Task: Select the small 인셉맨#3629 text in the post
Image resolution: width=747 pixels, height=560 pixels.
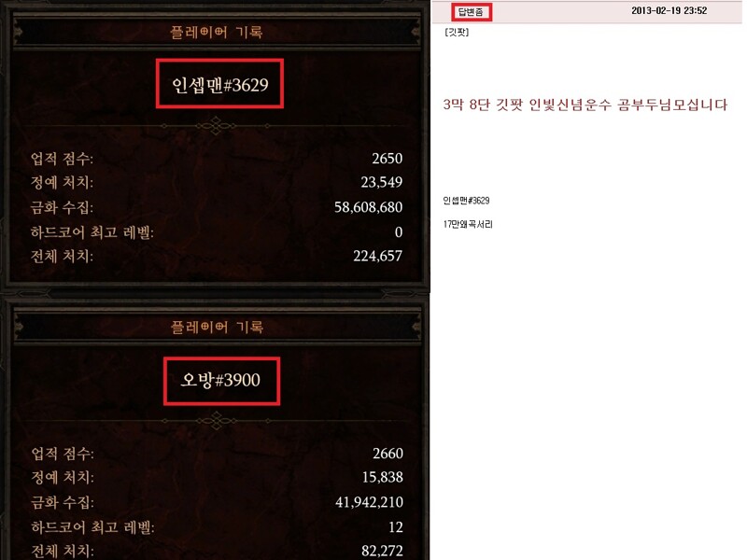Action: click(x=466, y=201)
